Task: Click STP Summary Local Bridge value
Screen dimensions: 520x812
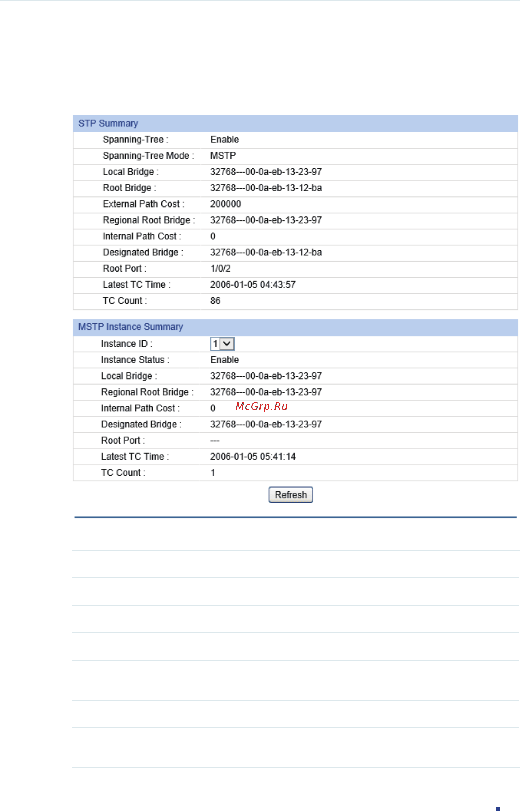Action: tap(266, 172)
